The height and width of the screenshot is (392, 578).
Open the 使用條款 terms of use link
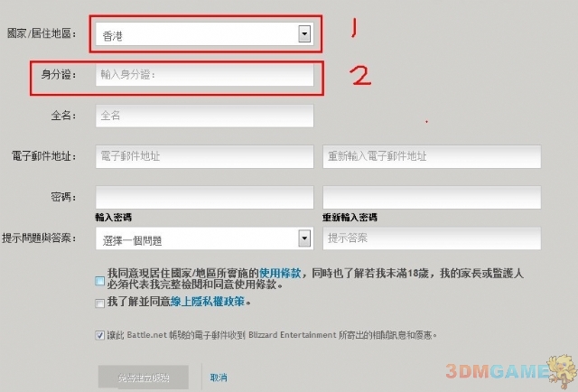280,274
